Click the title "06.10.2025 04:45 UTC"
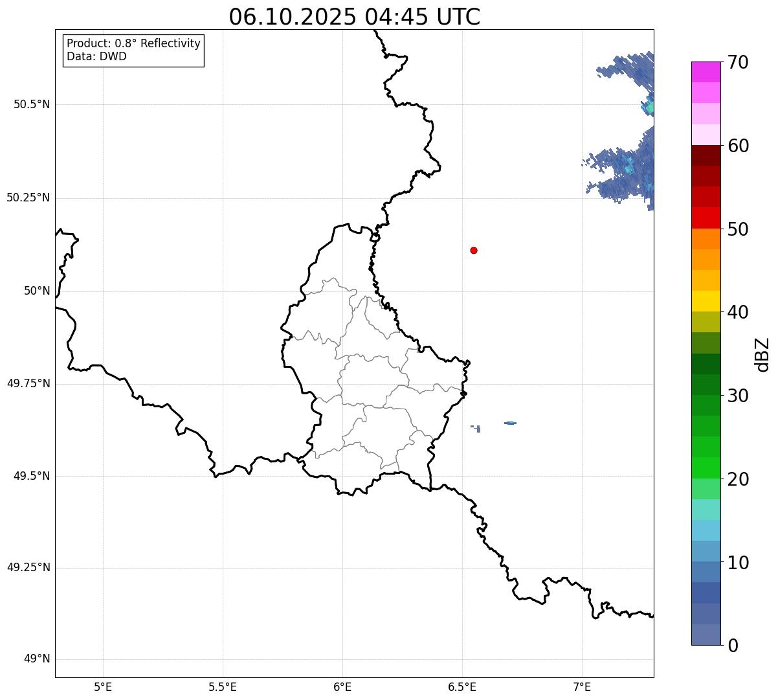This screenshot has width=778, height=700. [355, 17]
